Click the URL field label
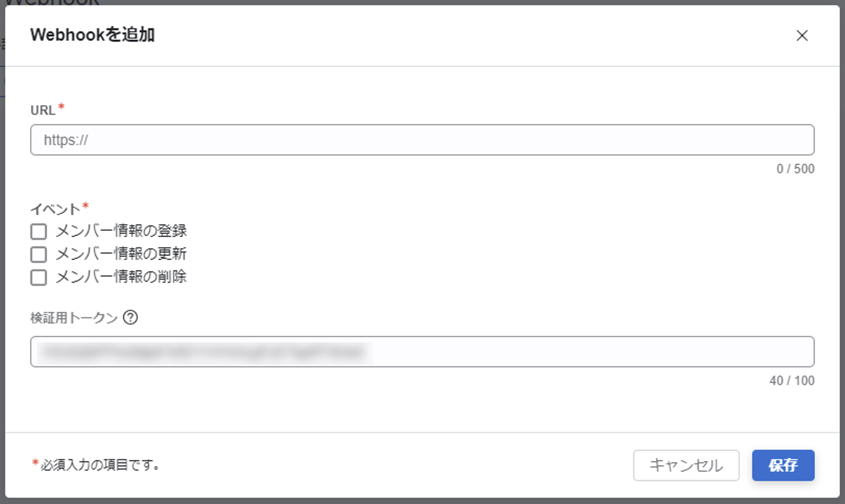Viewport: 845px width, 504px height. coord(43,110)
